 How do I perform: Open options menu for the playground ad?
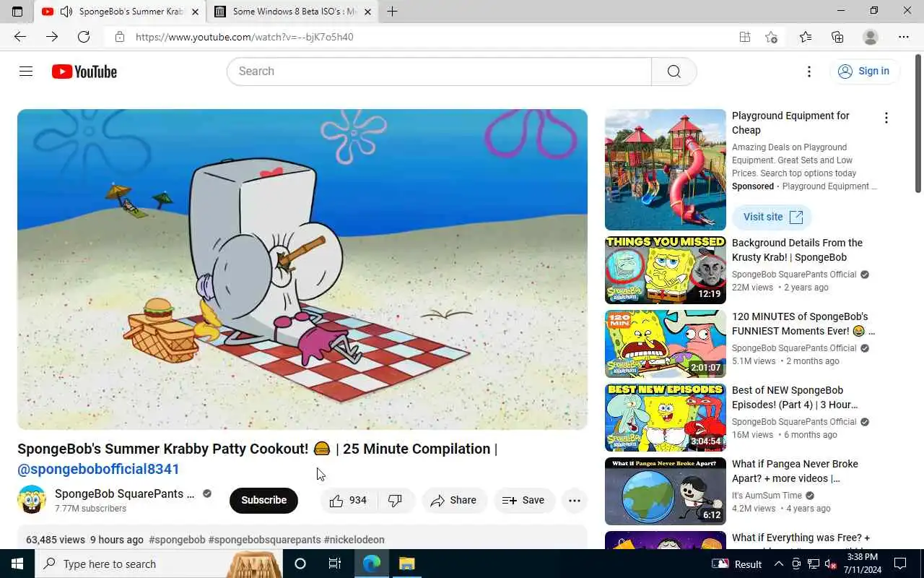pyautogui.click(x=886, y=118)
